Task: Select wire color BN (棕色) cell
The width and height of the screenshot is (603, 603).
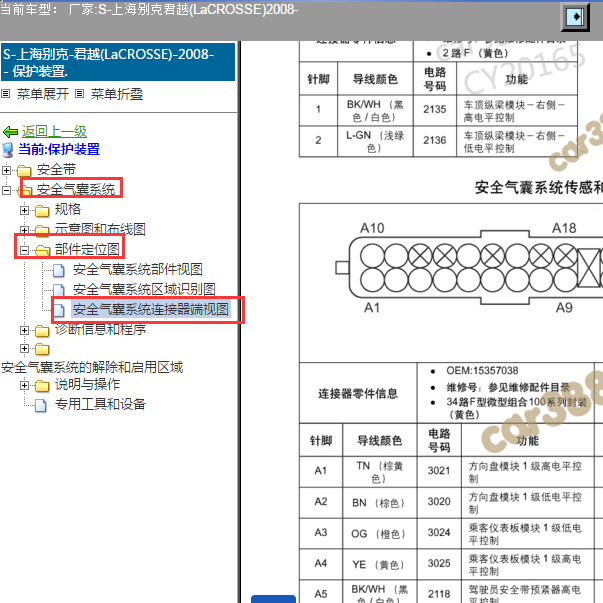Action: click(379, 503)
